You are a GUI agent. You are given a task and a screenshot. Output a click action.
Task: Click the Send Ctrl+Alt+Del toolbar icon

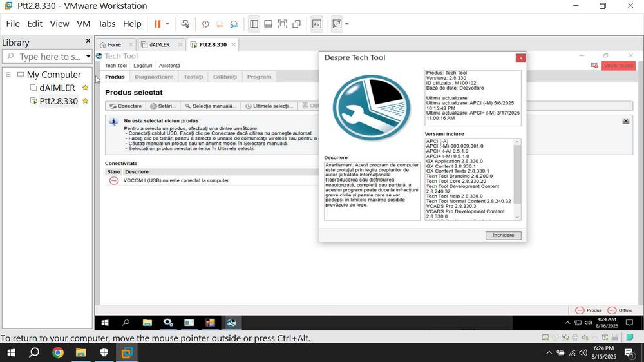185,24
